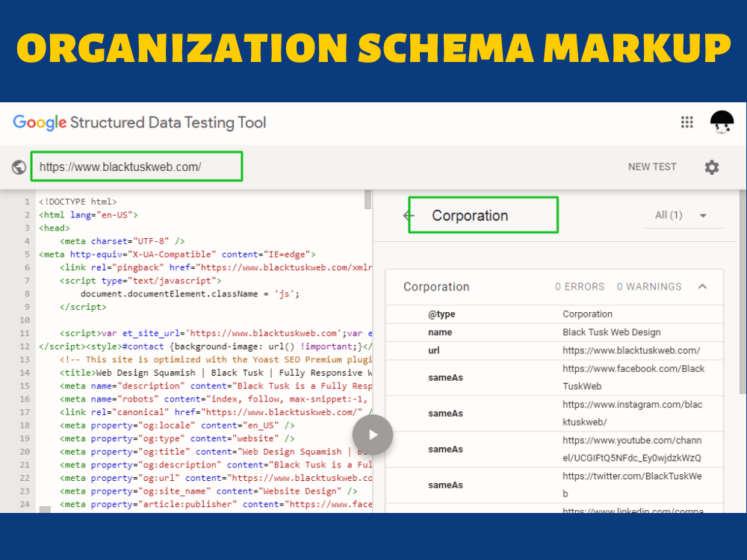Click code line 1 with DOCTYPE html
The width and height of the screenshot is (747, 560).
point(78,202)
